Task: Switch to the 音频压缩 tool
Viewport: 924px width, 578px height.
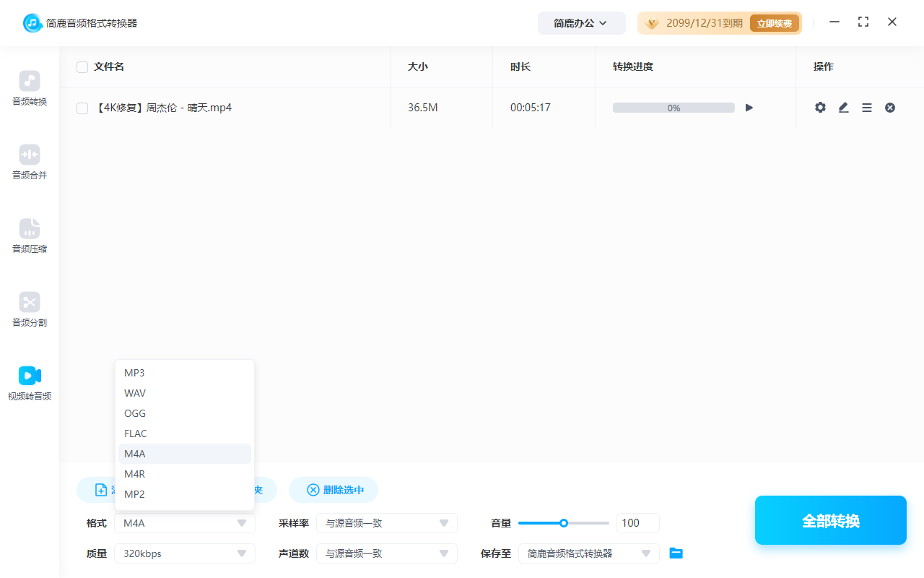Action: pyautogui.click(x=29, y=236)
